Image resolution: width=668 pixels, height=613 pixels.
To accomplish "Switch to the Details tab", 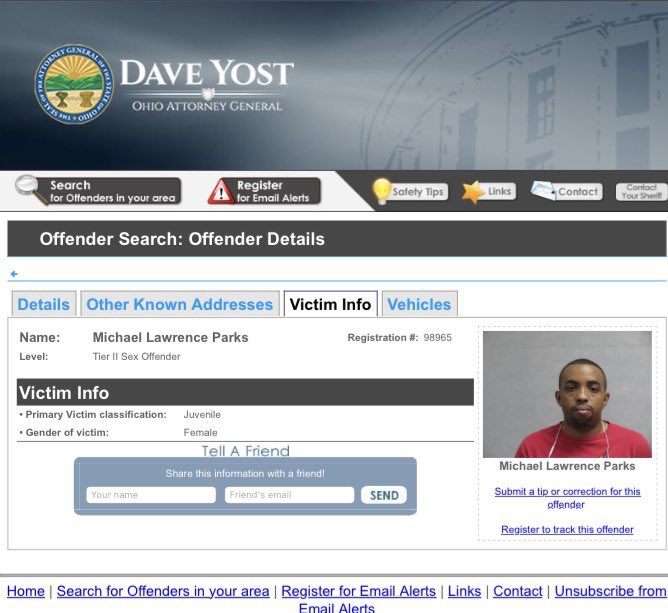I will click(44, 304).
